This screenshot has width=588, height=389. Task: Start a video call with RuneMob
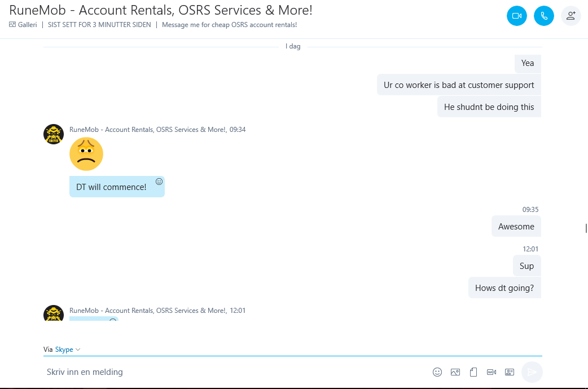coord(517,16)
